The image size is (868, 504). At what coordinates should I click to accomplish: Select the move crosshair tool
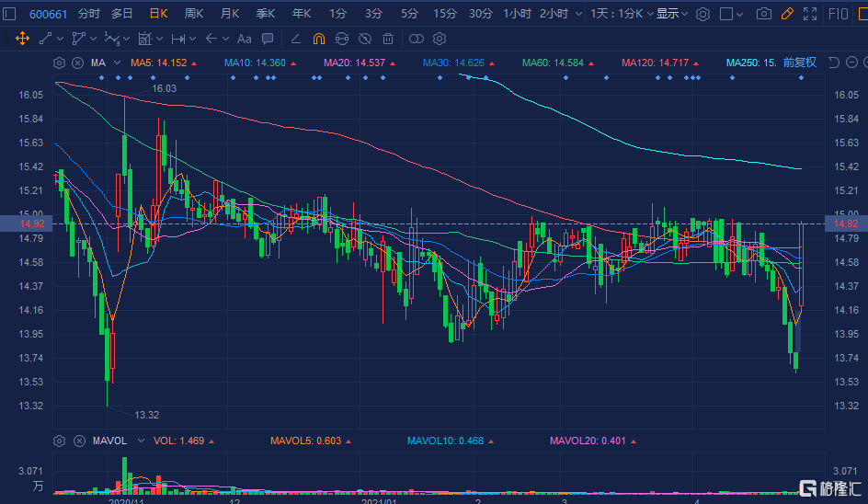pos(22,39)
